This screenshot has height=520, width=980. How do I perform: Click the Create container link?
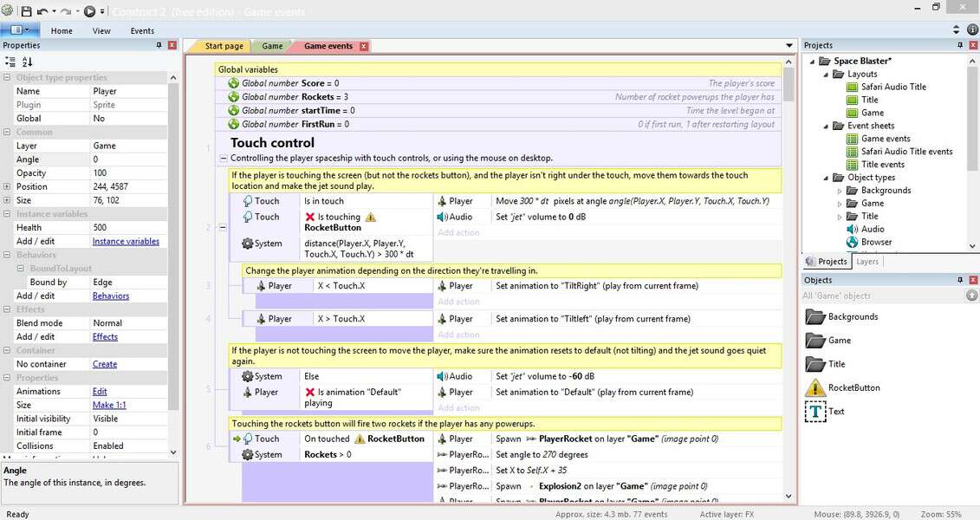pyautogui.click(x=104, y=364)
